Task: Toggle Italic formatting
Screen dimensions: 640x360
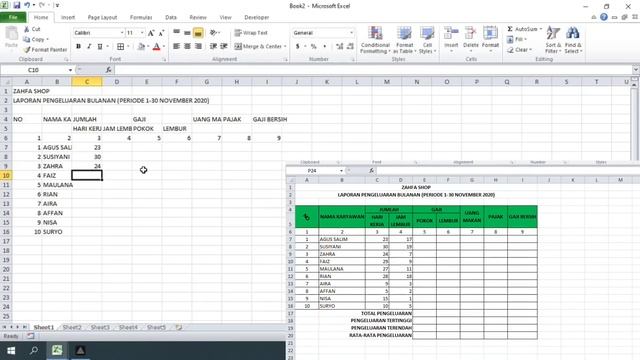Action: (89, 47)
